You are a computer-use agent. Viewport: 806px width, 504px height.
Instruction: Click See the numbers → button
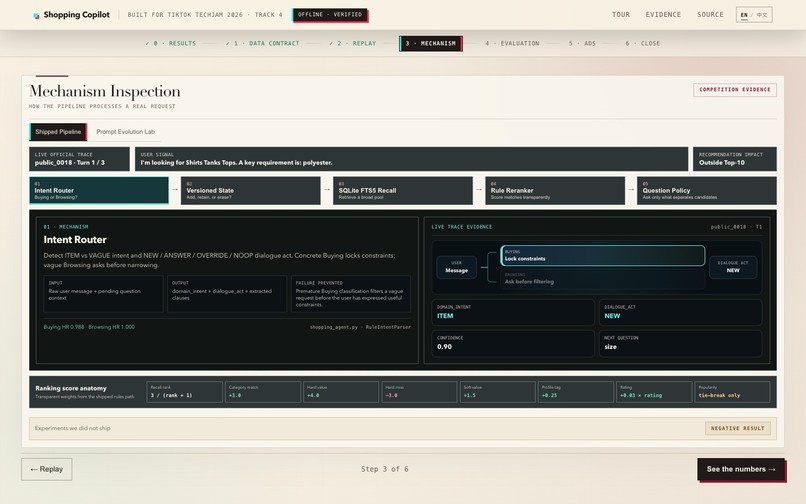point(741,469)
